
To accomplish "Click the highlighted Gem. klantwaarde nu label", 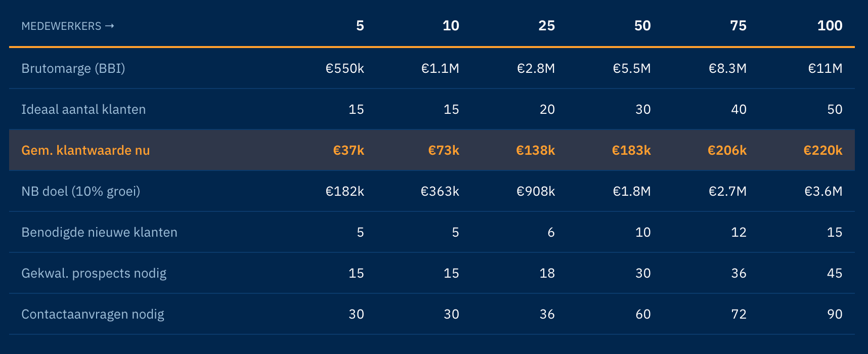I will coord(85,150).
